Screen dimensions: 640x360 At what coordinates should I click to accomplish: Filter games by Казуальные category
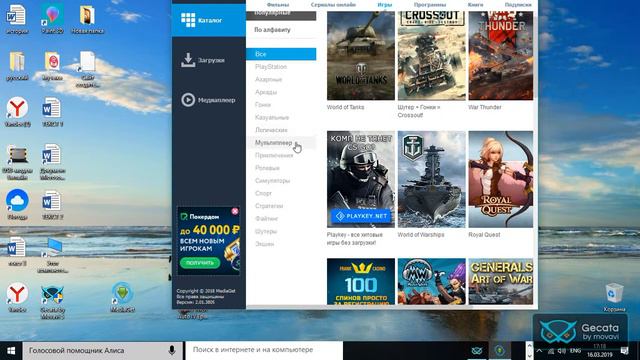[272, 117]
